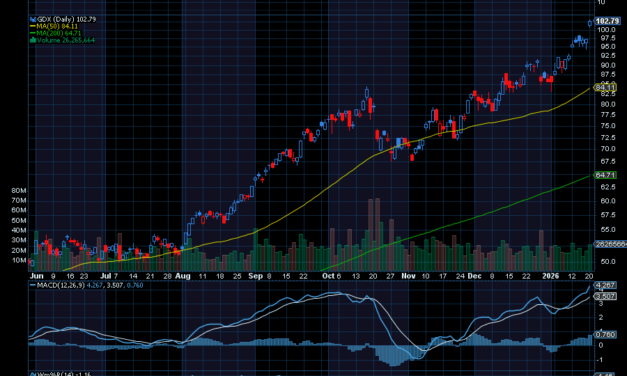Click the 70.0 price axis label
Screen dimensions: 627x376
click(x=608, y=149)
